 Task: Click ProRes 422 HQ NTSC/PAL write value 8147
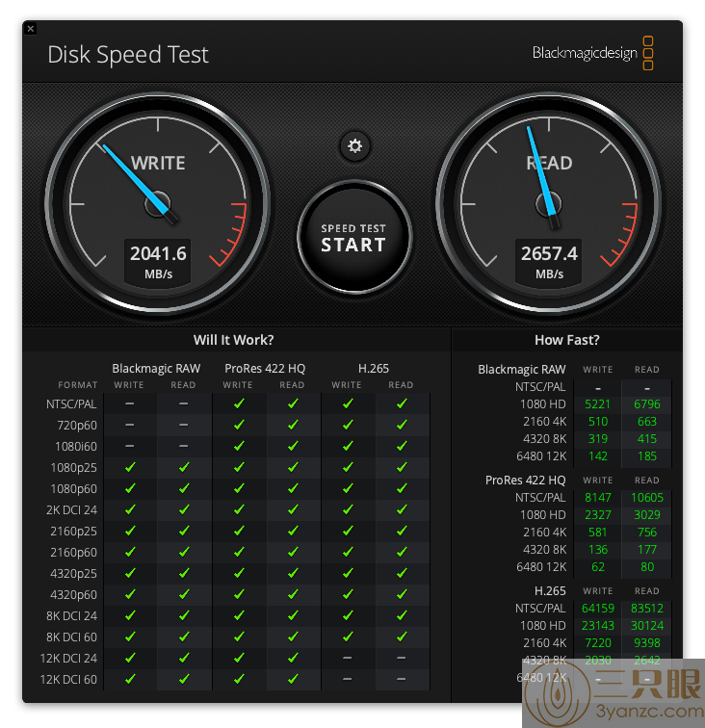point(598,498)
